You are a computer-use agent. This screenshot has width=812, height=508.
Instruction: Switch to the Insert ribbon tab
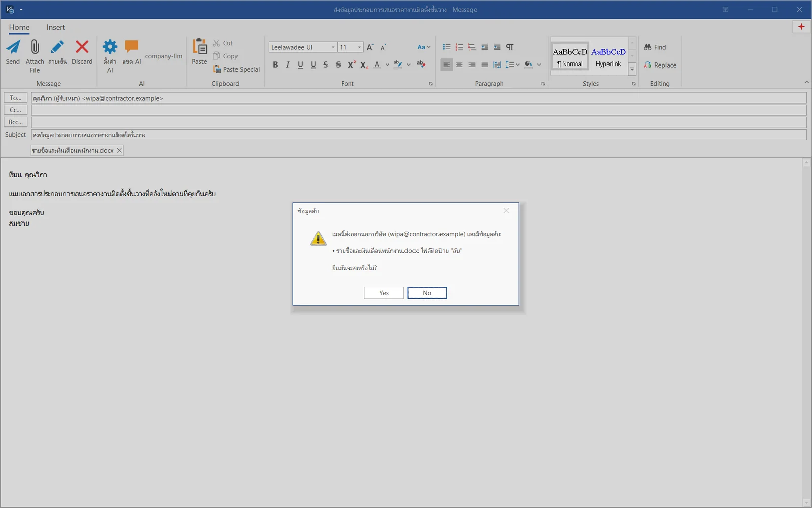56,27
